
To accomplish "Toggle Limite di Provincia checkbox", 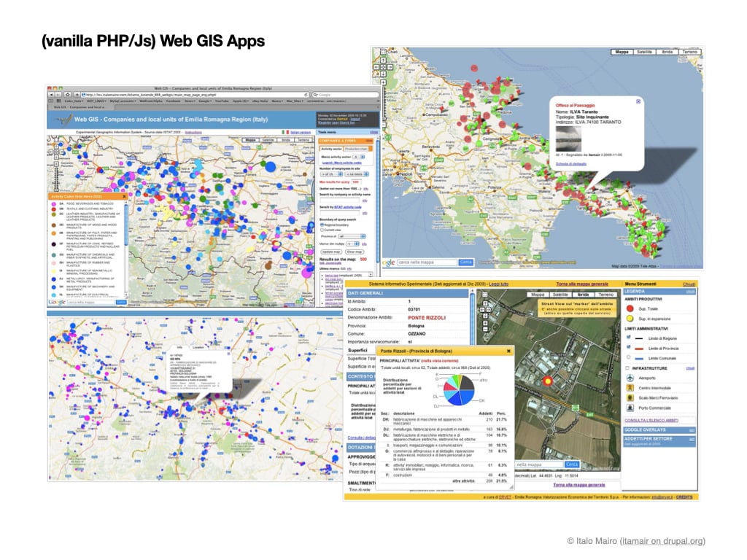I will pos(628,347).
